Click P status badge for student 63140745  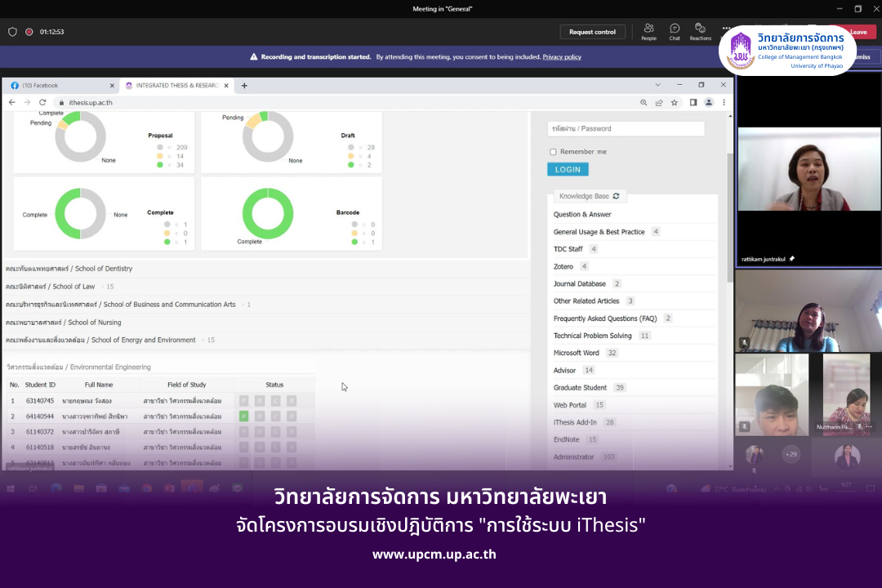pos(243,401)
